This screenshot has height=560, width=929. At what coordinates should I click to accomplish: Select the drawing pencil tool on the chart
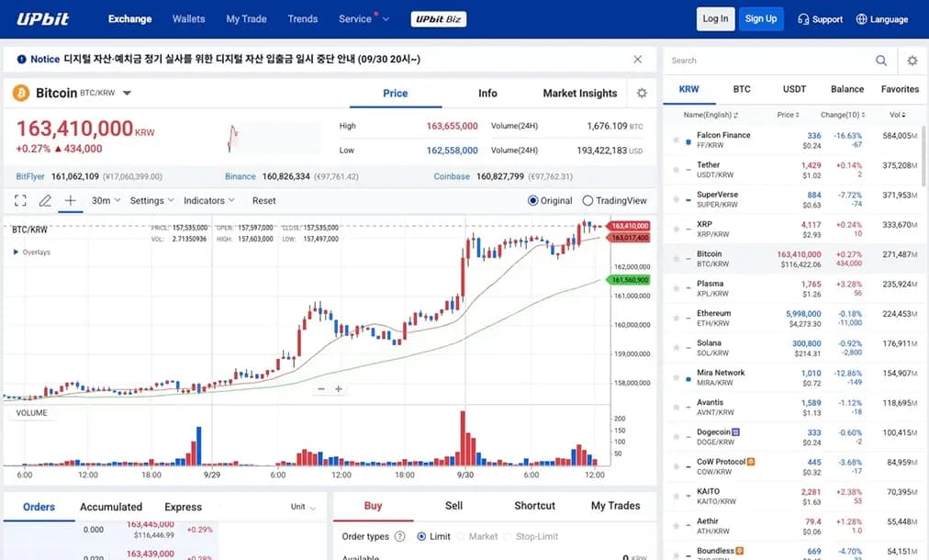[x=43, y=200]
